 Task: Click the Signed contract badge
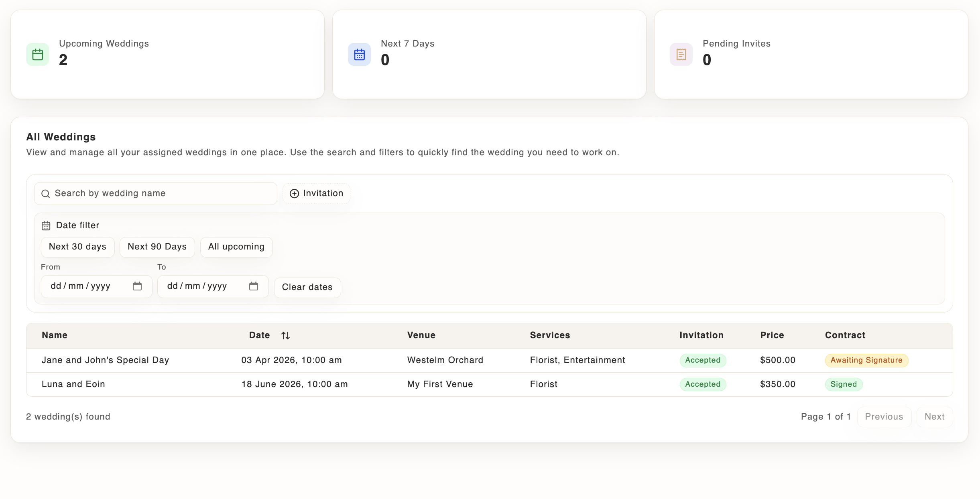coord(844,384)
